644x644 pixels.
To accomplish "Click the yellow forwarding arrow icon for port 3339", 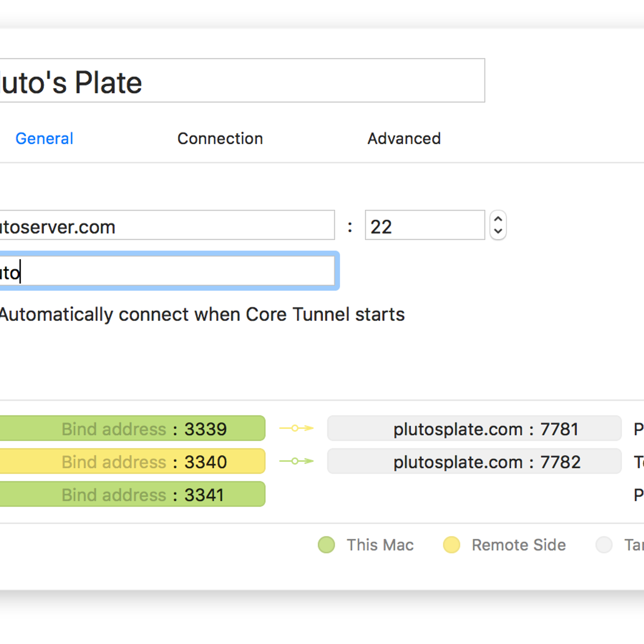I will pos(297,428).
